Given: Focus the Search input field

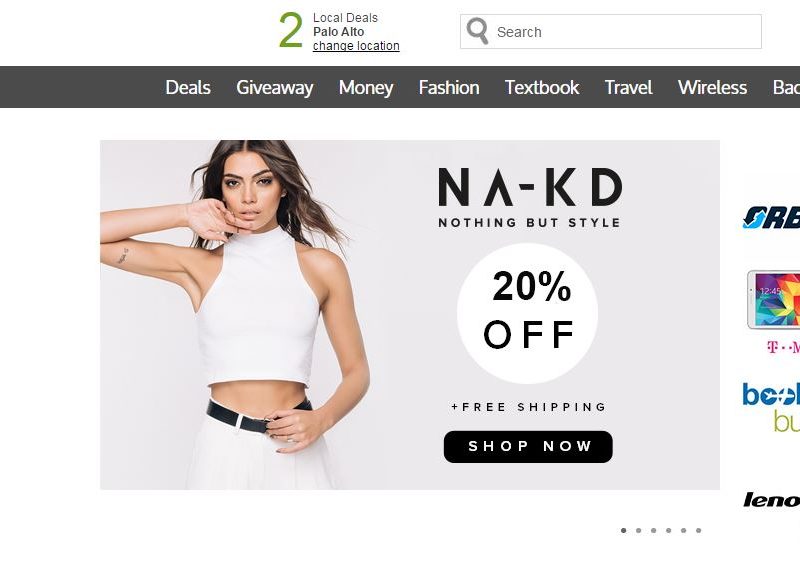Looking at the screenshot, I should pos(611,32).
